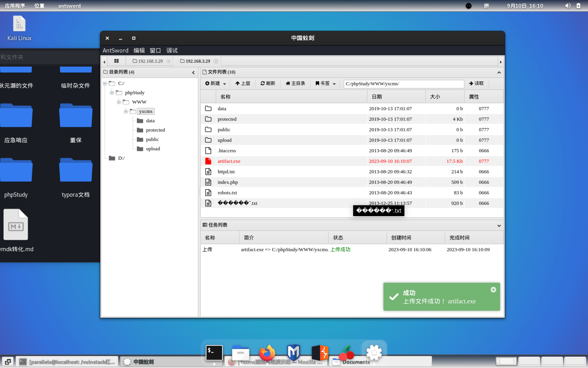The width and height of the screenshot is (588, 368).
Task: Collapse the phpStudy tree node
Action: pyautogui.click(x=112, y=93)
